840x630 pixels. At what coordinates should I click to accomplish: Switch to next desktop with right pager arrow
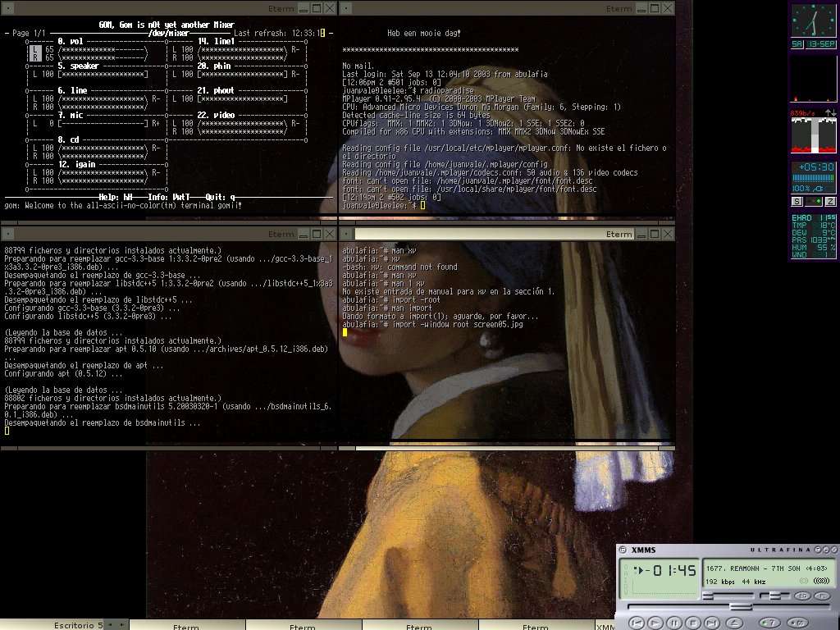pos(122,624)
